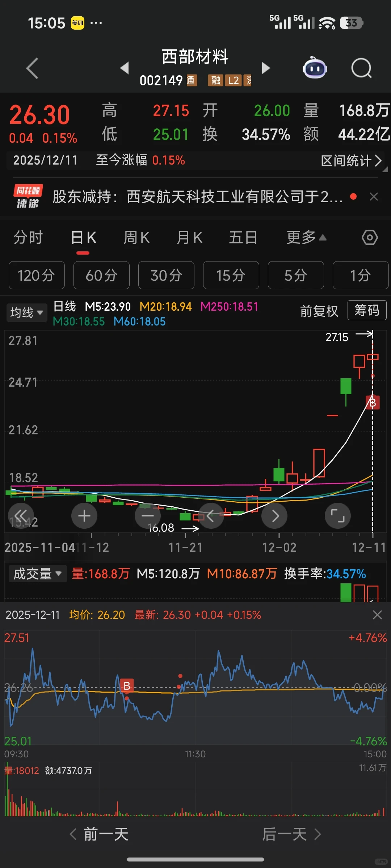Open the AI robot assistant
This screenshot has width=391, height=868.
(x=315, y=68)
